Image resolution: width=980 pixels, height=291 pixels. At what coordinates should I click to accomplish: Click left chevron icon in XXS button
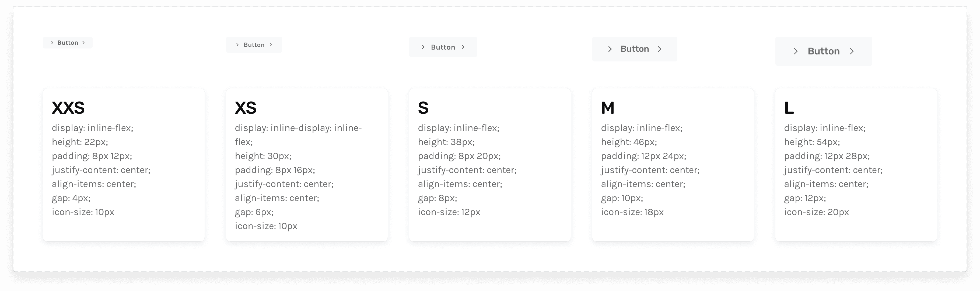[x=52, y=43]
